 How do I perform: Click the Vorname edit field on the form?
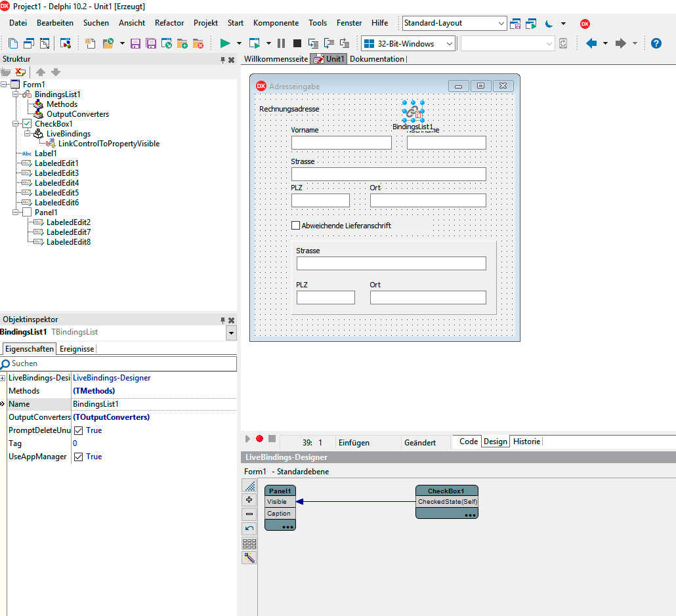click(x=341, y=143)
